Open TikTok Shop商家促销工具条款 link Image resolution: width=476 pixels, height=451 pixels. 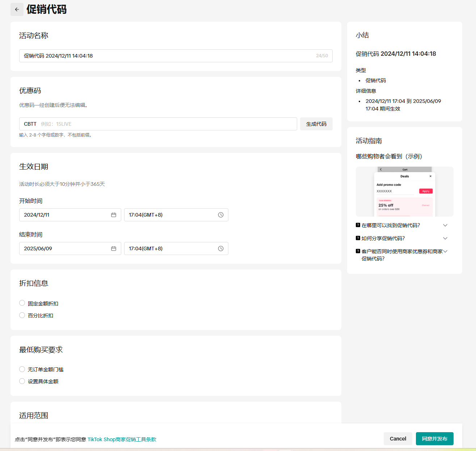[122, 439]
